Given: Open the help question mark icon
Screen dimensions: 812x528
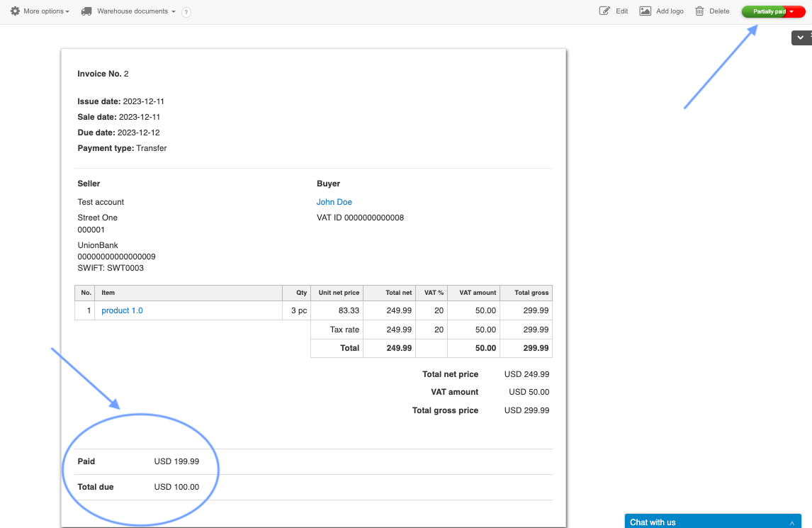Looking at the screenshot, I should click(x=186, y=12).
